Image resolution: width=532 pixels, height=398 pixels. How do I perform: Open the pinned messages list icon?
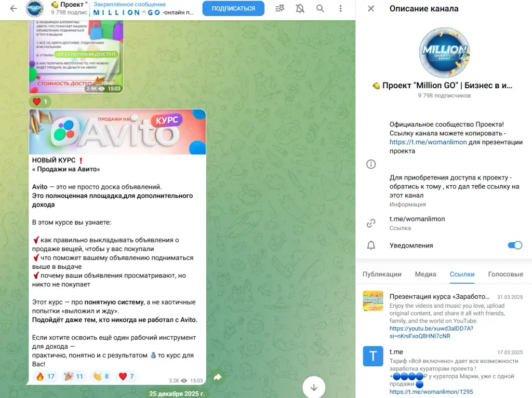tap(280, 8)
